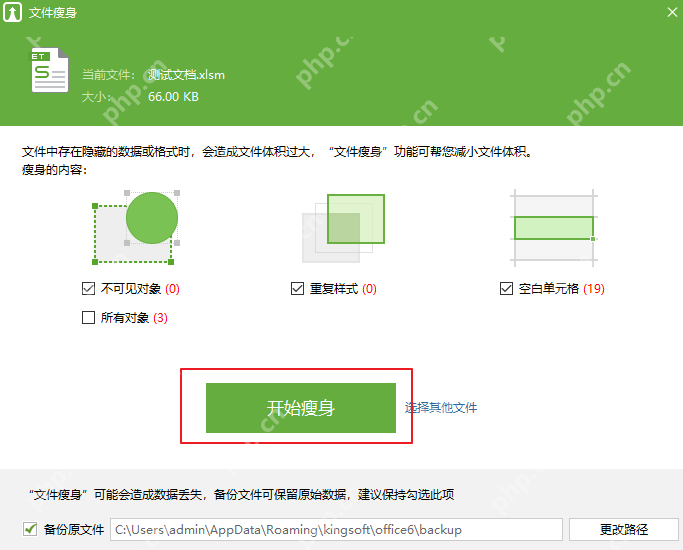Toggle the 重复样式 checkbox
Viewport: 683px width, 550px height.
298,288
